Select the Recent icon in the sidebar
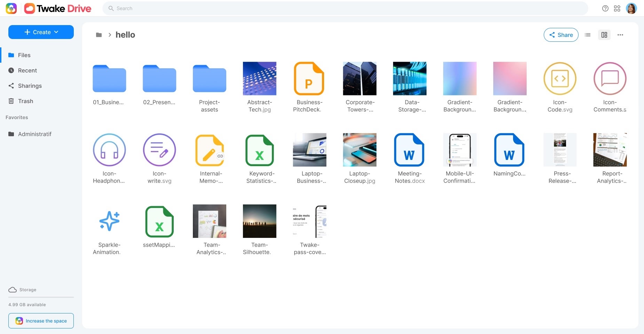 (11, 70)
